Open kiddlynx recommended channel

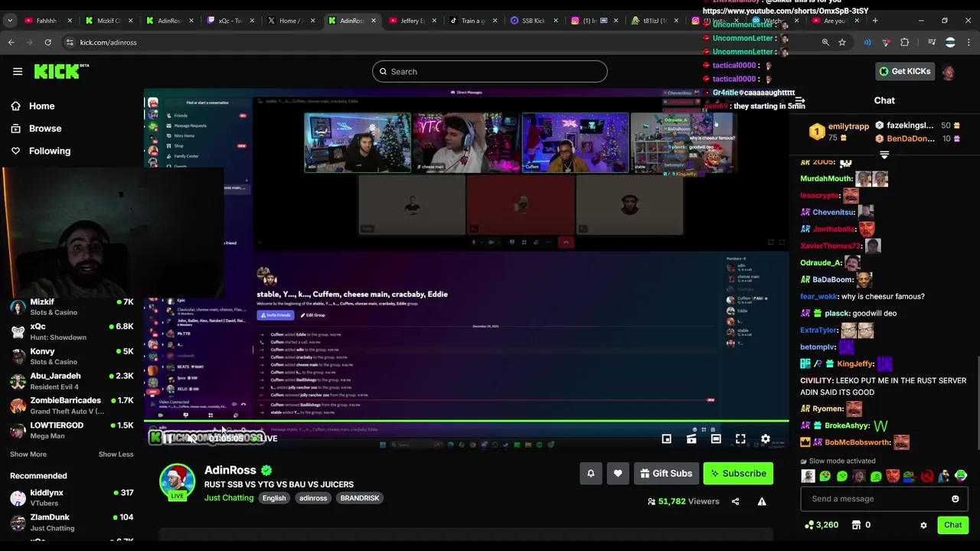[72, 497]
